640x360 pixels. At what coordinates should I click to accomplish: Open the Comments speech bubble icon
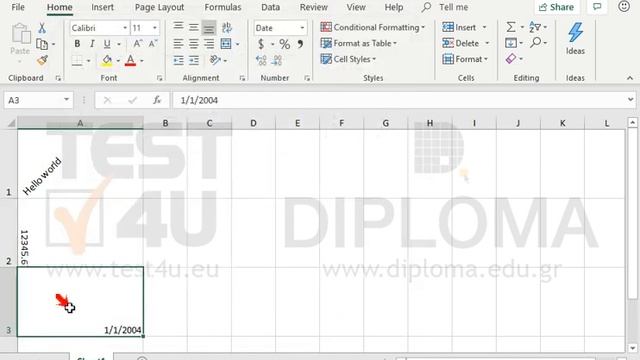pyautogui.click(x=597, y=7)
